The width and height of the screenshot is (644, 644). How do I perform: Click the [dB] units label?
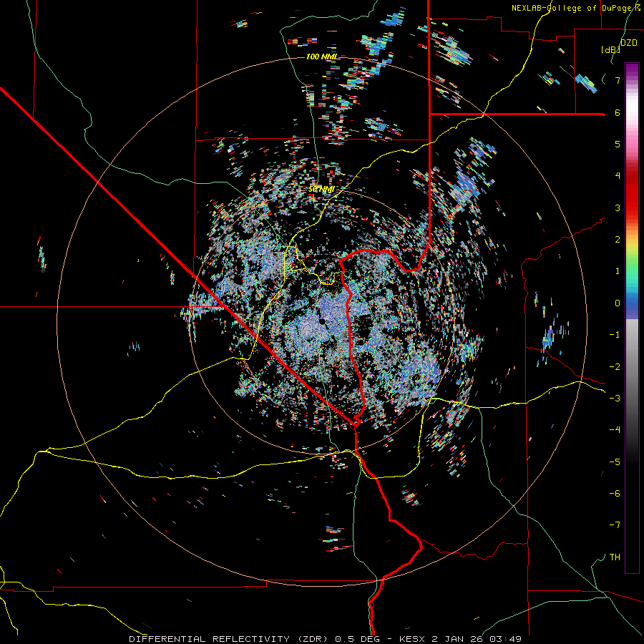[611, 50]
